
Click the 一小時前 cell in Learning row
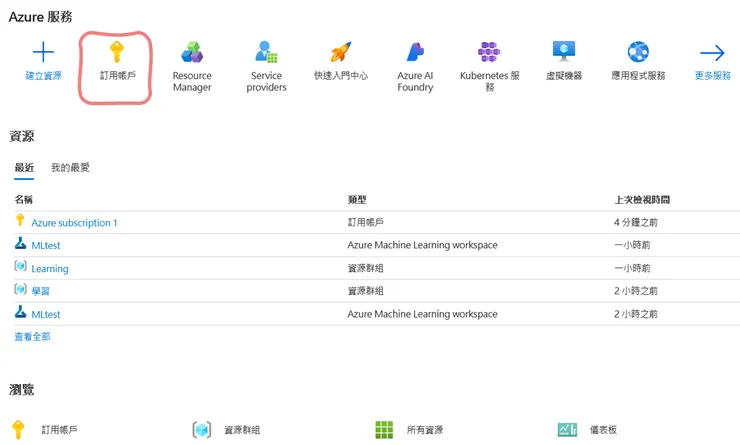[x=632, y=268]
